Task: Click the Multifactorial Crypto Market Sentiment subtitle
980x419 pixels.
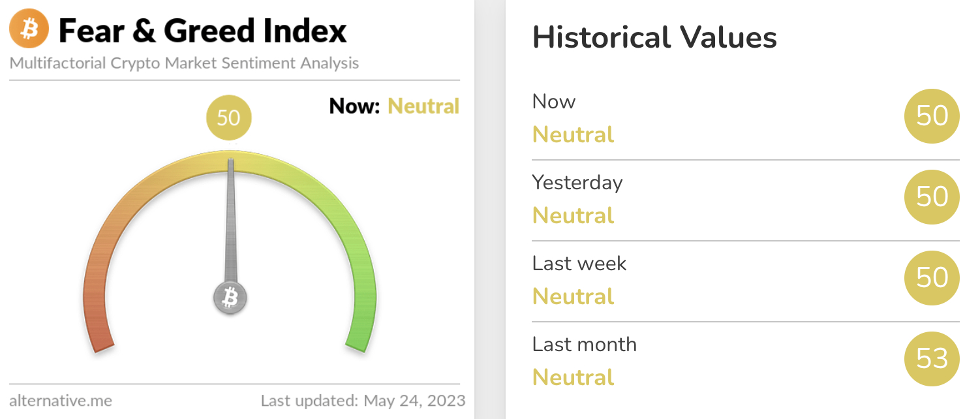Action: [184, 64]
